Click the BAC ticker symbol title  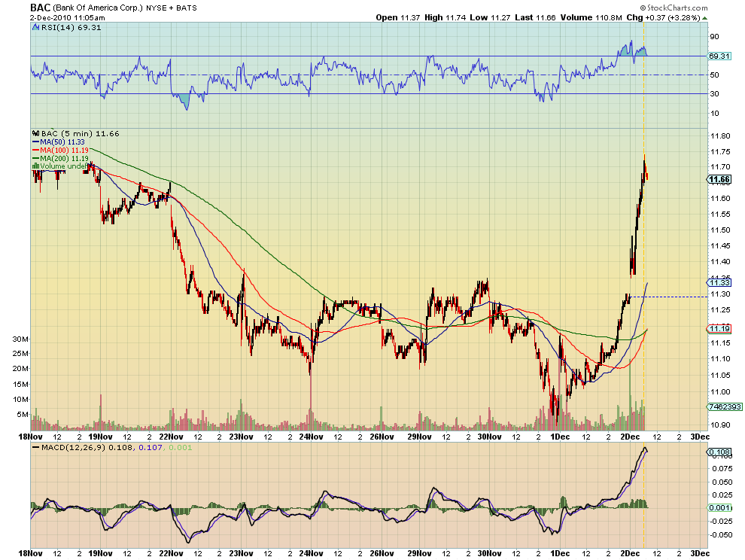point(40,8)
